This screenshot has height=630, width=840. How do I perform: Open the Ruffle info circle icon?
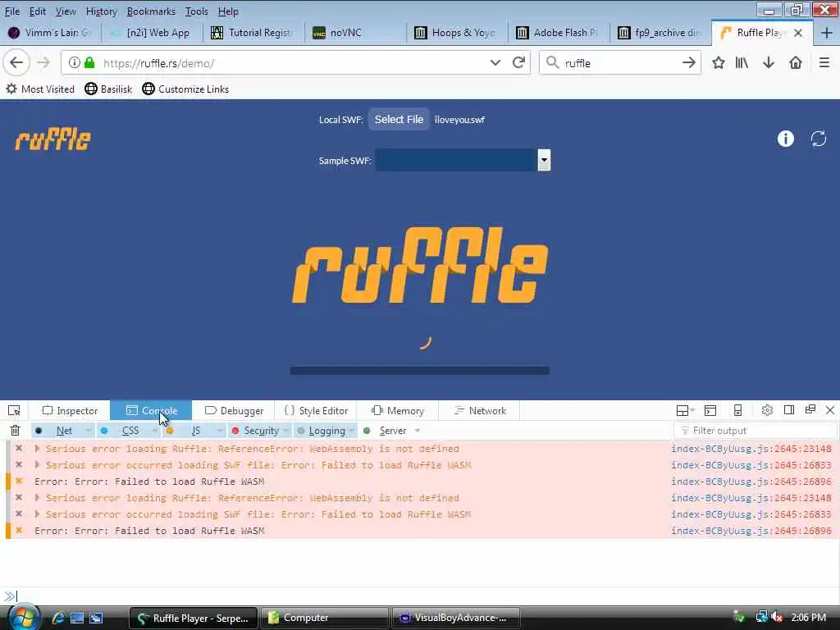pos(785,139)
